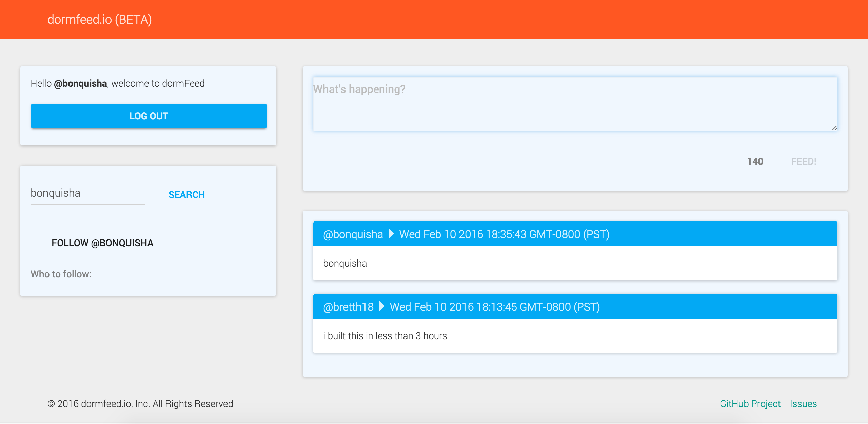
Task: Click the Who to follow label
Action: [x=61, y=274]
